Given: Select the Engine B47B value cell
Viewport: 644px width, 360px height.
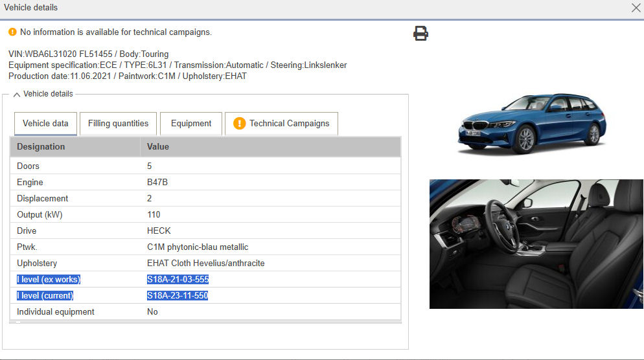Looking at the screenshot, I should click(157, 182).
